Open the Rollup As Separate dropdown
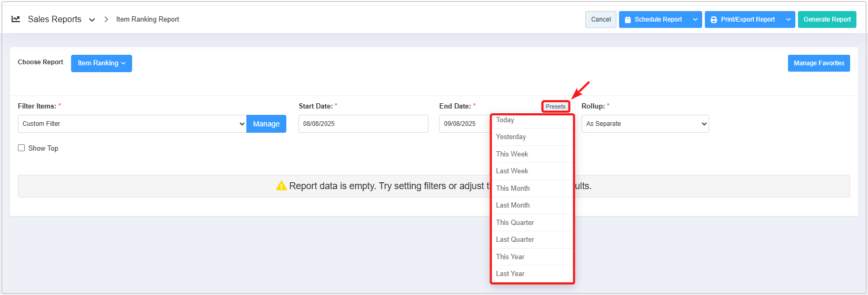868x295 pixels. 645,124
